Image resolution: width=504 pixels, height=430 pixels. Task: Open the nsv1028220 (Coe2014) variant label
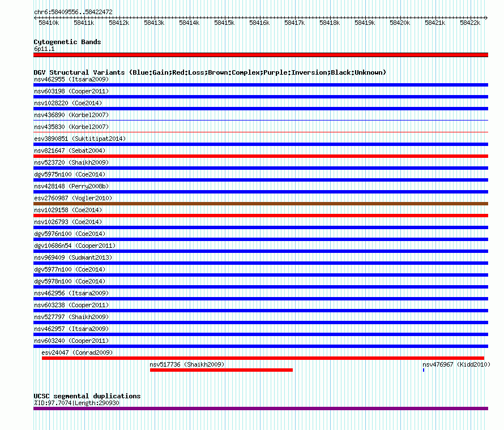pyautogui.click(x=68, y=103)
